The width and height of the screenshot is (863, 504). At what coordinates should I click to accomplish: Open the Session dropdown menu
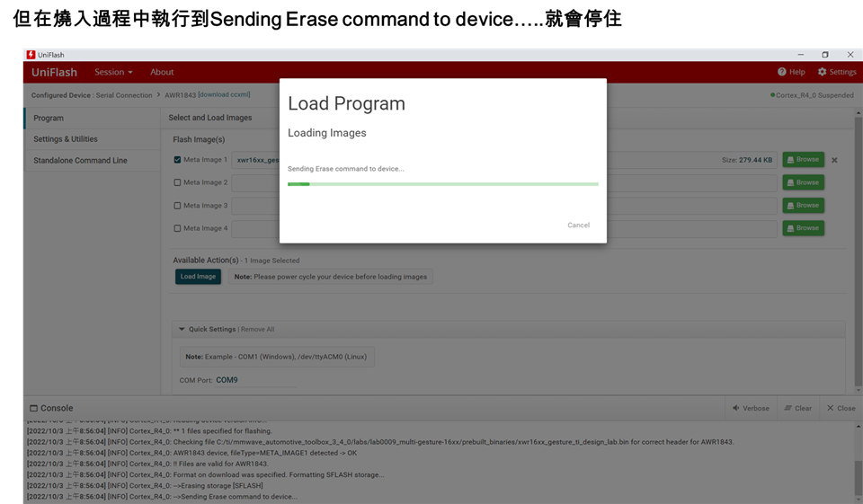[x=113, y=72]
